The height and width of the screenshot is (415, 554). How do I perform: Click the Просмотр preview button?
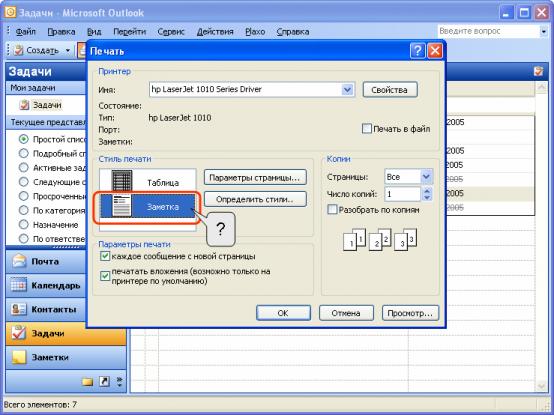pyautogui.click(x=410, y=313)
